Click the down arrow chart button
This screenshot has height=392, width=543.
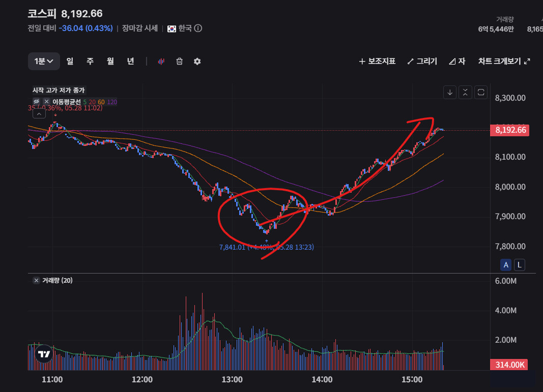point(450,93)
